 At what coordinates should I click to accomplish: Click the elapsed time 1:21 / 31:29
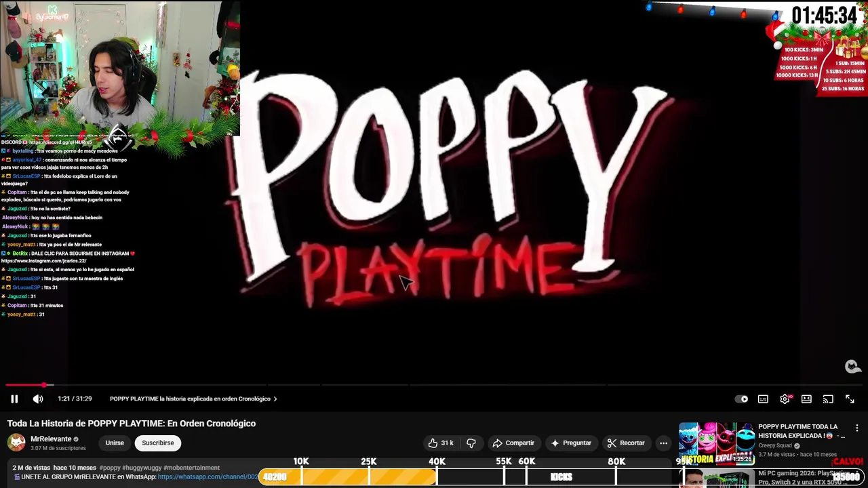[x=75, y=399]
